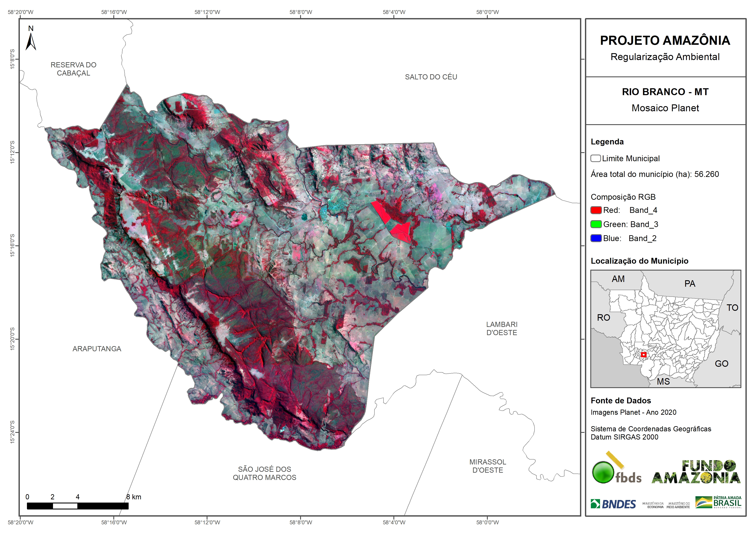Click the Mirassol D'Oeste label
The image size is (756, 534).
click(x=487, y=466)
